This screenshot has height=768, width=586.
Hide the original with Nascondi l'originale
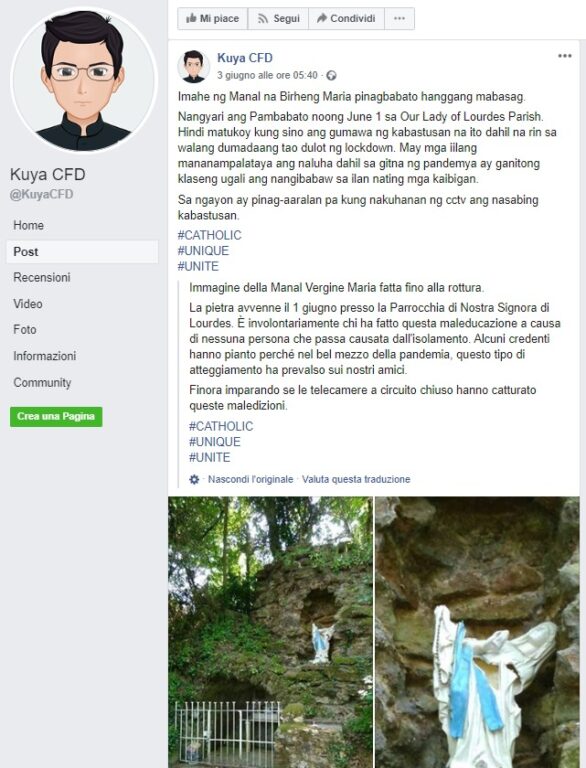(250, 479)
